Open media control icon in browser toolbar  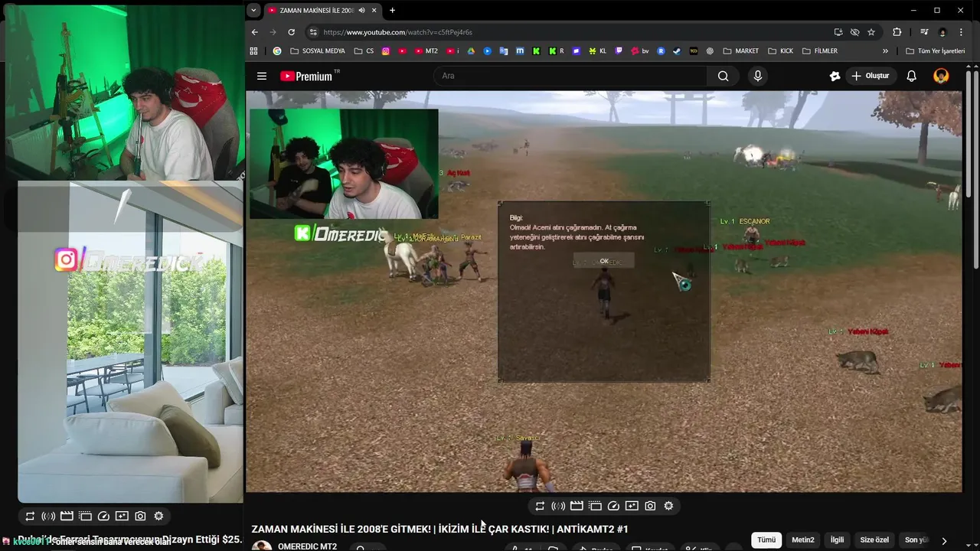924,32
